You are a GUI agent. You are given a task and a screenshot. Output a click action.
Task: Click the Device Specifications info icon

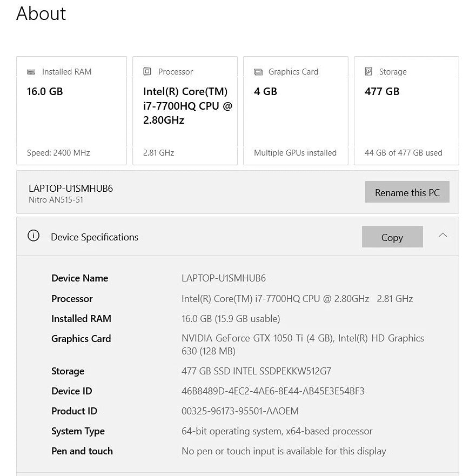pyautogui.click(x=33, y=236)
